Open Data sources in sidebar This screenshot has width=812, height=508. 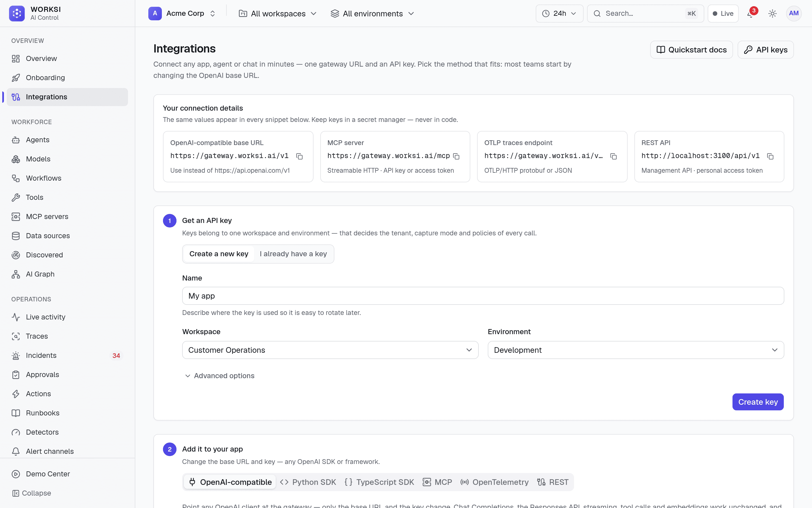pos(67,236)
